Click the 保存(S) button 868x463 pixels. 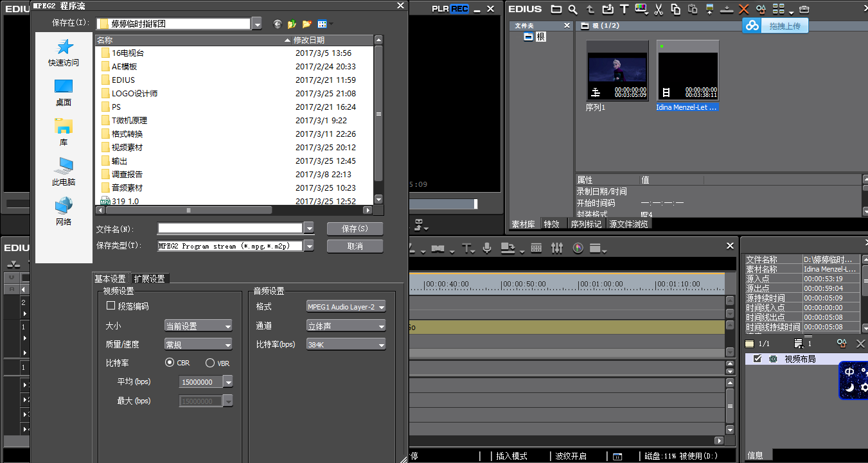(355, 229)
